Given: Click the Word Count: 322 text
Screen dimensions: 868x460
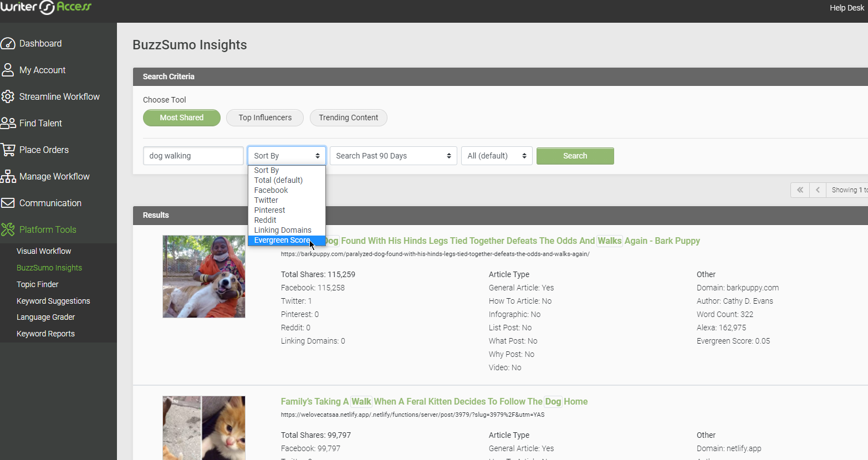Looking at the screenshot, I should coord(725,314).
